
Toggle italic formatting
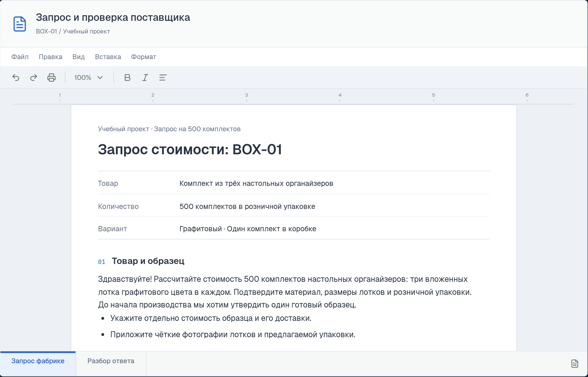tap(145, 77)
